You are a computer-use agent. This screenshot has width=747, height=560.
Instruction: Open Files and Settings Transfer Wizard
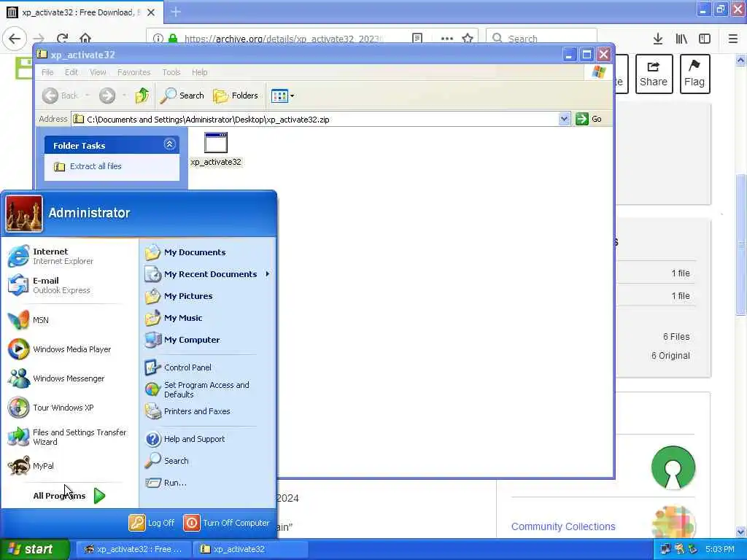pyautogui.click(x=67, y=437)
